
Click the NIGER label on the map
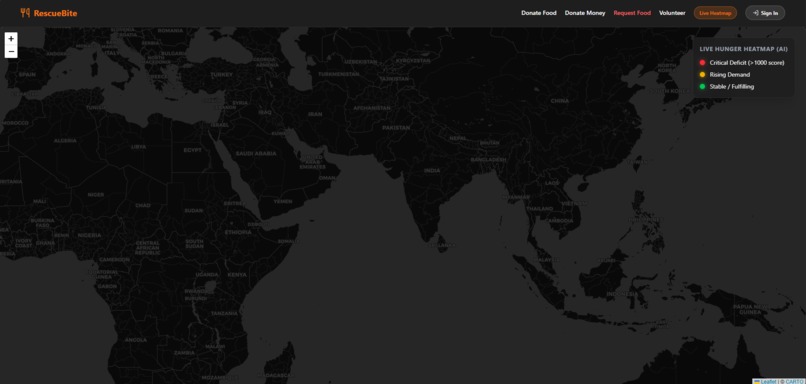(96, 195)
